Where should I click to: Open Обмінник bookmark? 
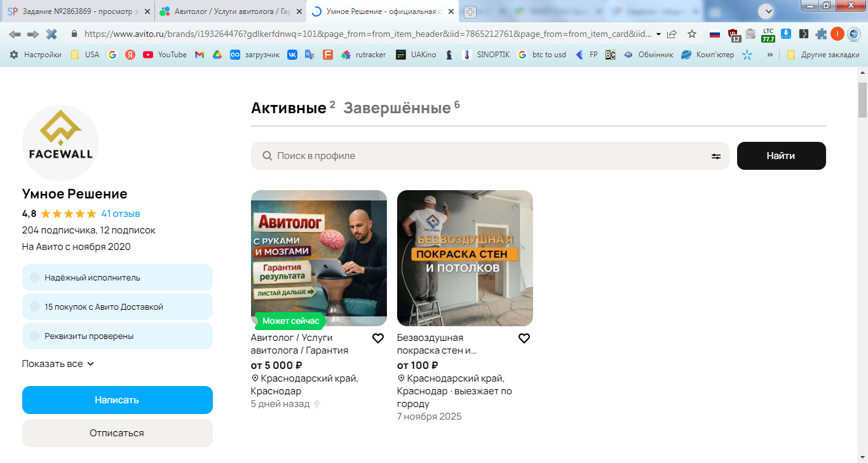(x=649, y=55)
